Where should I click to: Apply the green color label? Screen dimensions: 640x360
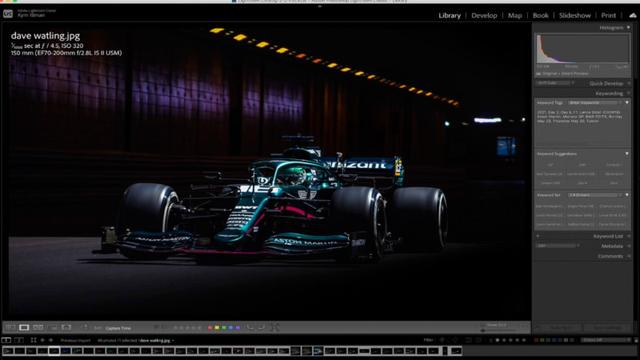coord(224,327)
